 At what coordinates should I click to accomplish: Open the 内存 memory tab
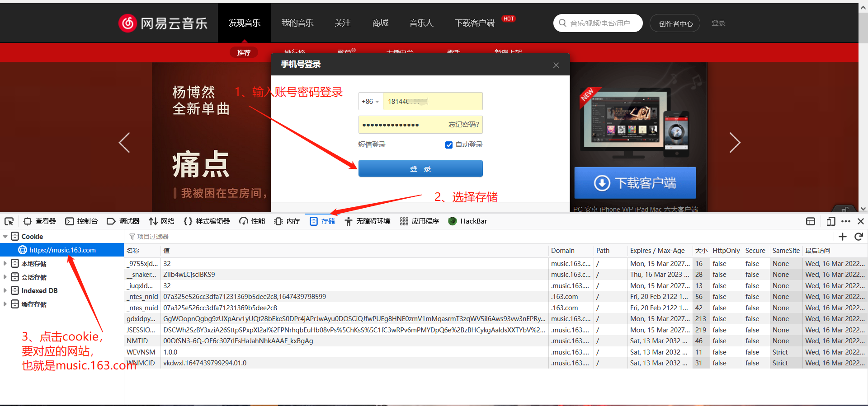(287, 221)
